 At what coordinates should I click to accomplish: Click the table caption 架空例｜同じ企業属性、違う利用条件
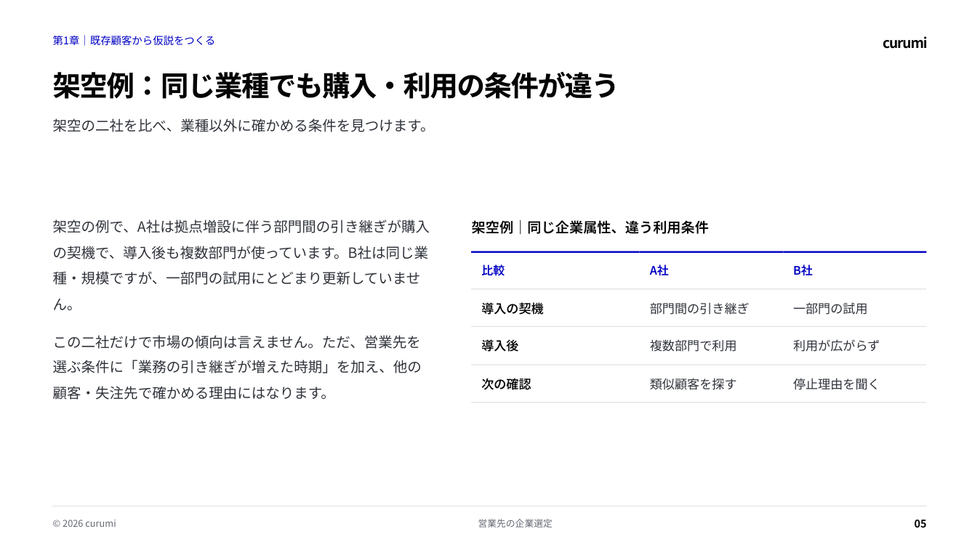[x=590, y=227]
